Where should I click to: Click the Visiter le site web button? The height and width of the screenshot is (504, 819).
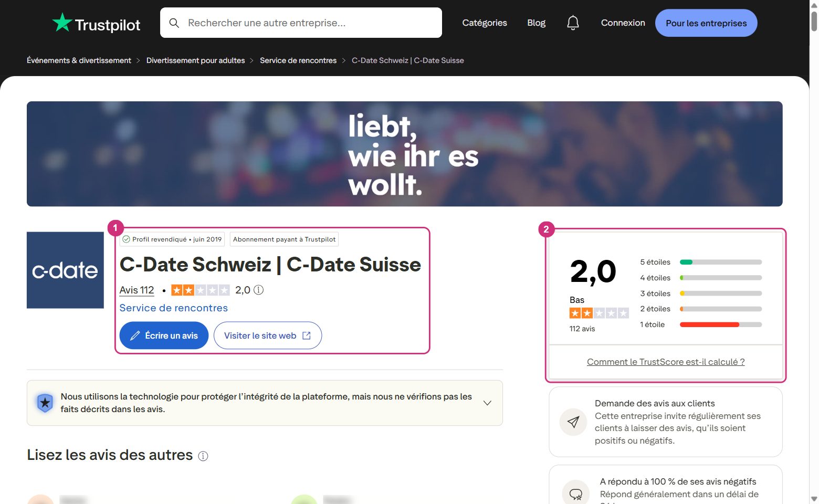click(268, 335)
